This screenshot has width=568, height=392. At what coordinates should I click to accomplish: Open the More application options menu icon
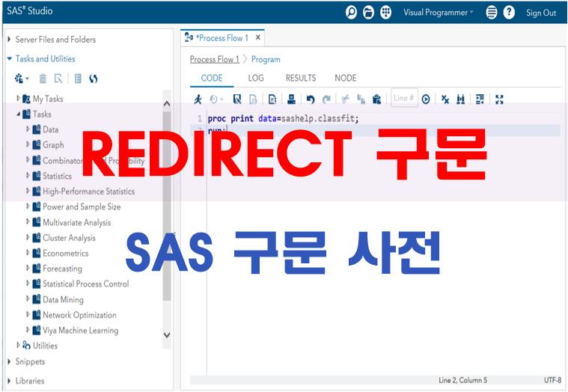point(491,13)
